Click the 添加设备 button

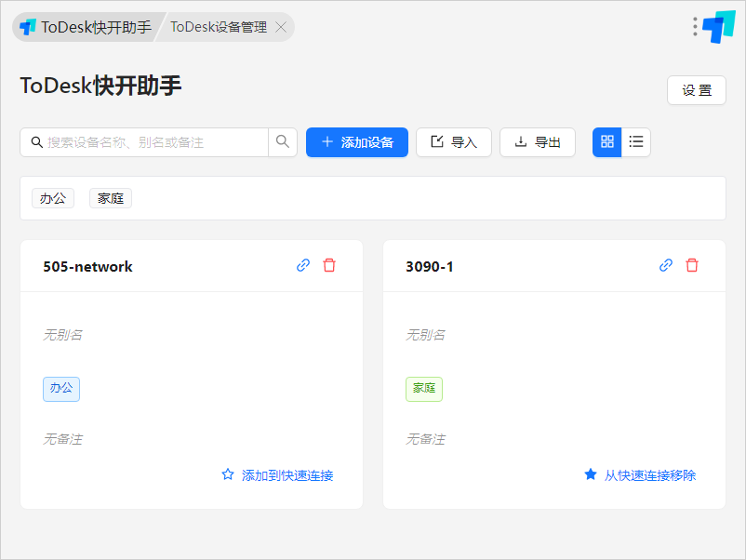pyautogui.click(x=357, y=141)
